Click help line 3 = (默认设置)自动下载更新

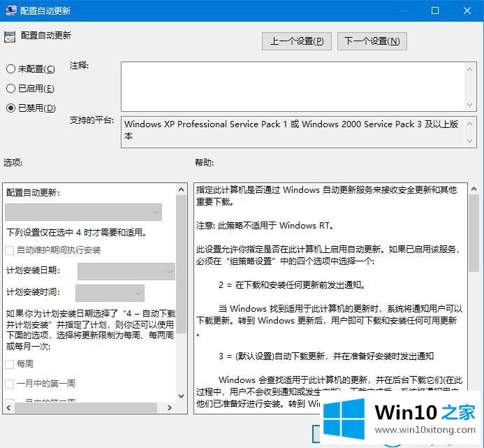326,356
